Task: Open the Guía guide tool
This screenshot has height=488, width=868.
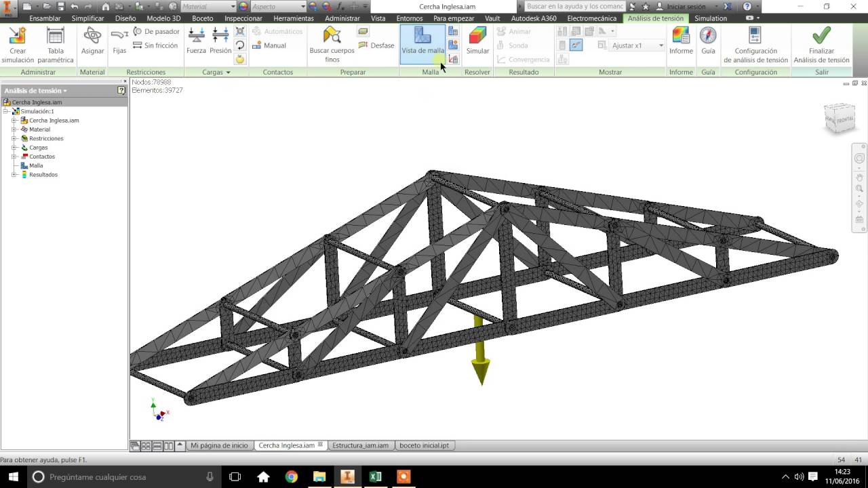Action: pos(708,42)
